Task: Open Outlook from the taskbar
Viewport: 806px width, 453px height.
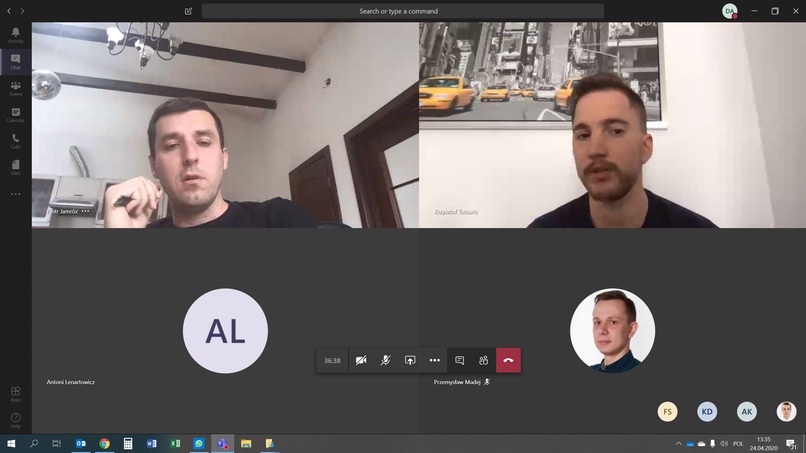Action: pos(81,443)
